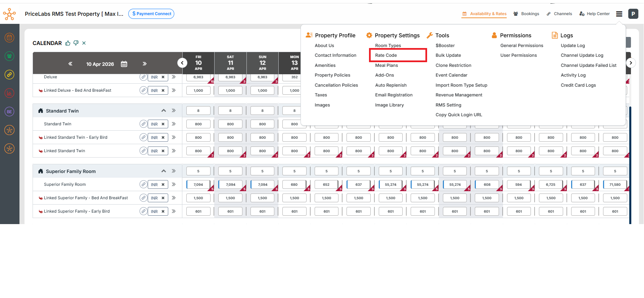
Task: Click thumbs up icon beside CALENDAR
Action: [68, 43]
